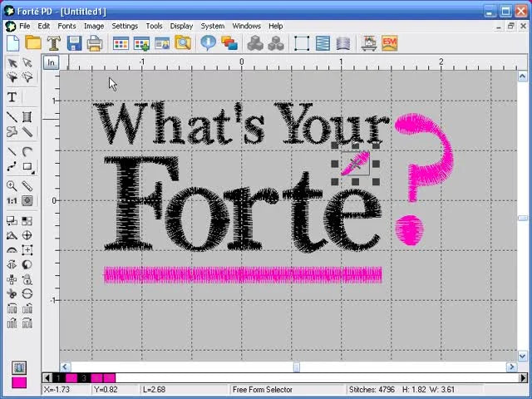The image size is (532, 399).
Task: Restore the inner document window
Action: tap(510, 26)
